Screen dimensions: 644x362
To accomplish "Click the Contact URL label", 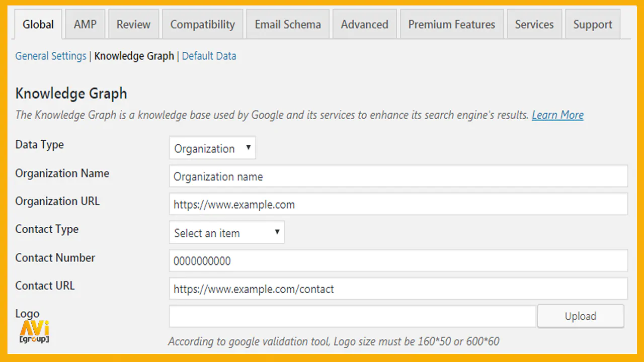I will (x=45, y=286).
